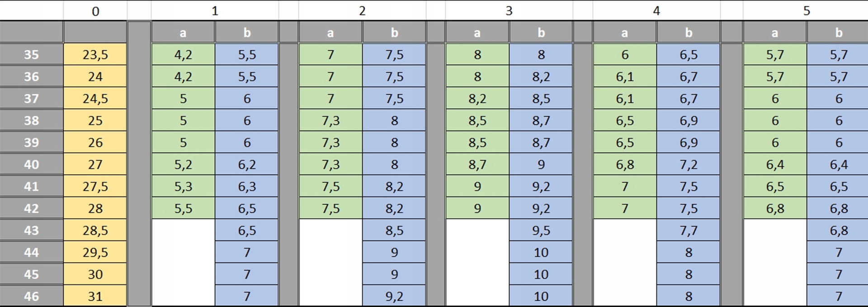Select the "a" sub-header under column 2
This screenshot has height=307, width=868.
tap(330, 33)
